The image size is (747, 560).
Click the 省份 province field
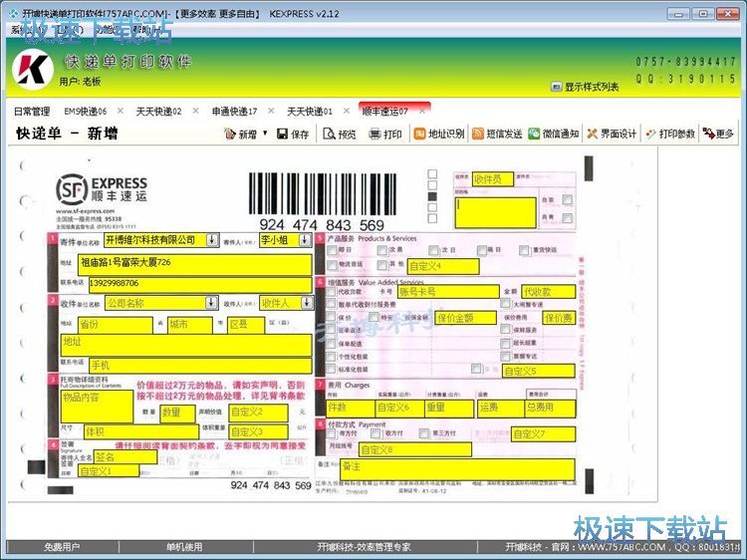116,325
